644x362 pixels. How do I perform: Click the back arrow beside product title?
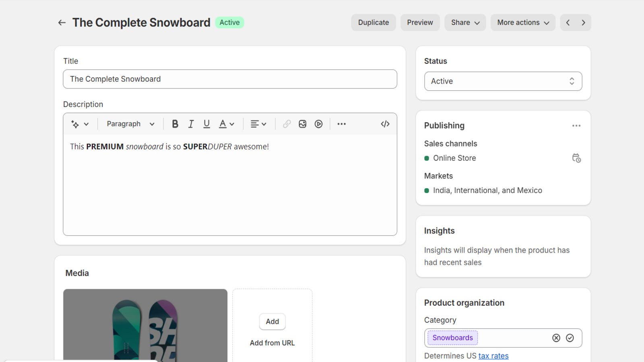[62, 23]
